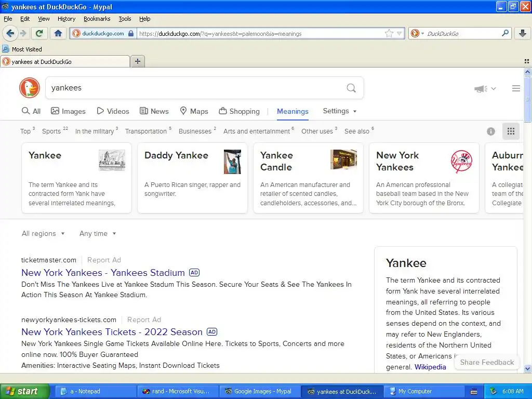Click the browser Back arrow button
The image size is (532, 399).
click(x=10, y=33)
